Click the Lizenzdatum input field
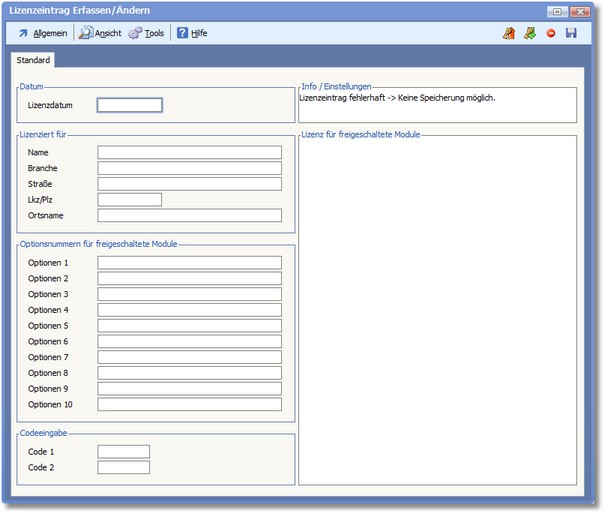 click(129, 105)
